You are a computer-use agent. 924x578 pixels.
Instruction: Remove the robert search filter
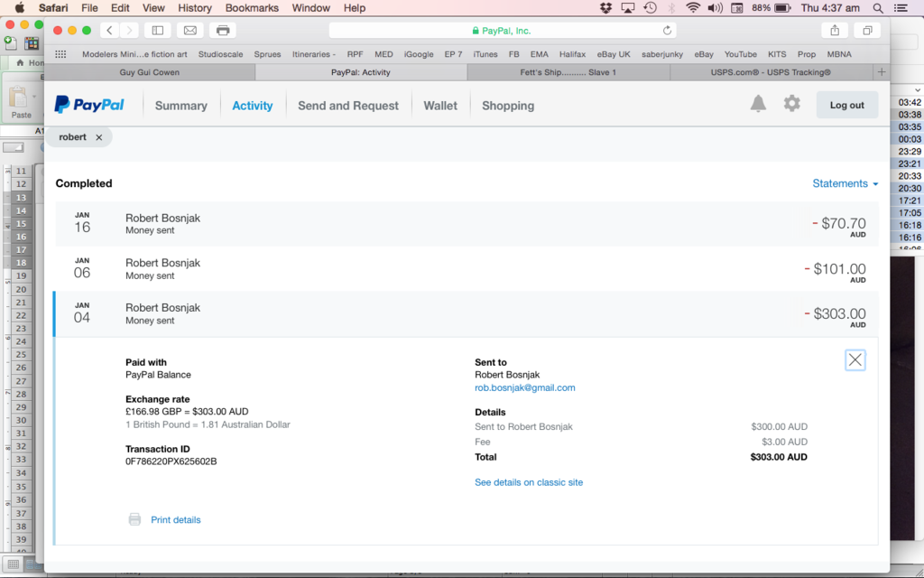tap(99, 137)
